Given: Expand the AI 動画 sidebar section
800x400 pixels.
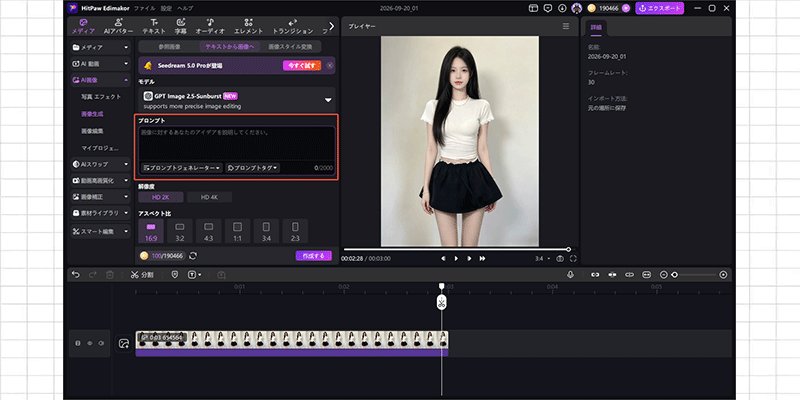Looking at the screenshot, I should 101,64.
